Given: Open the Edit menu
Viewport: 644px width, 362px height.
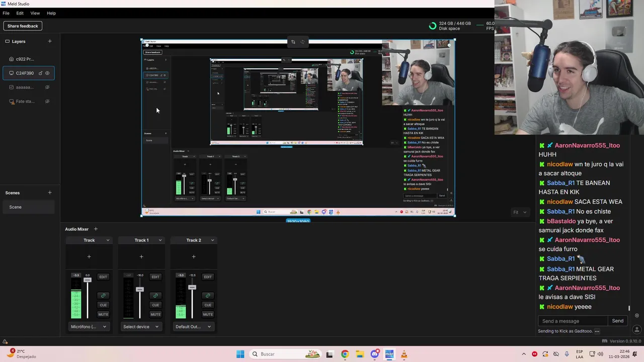Looking at the screenshot, I should pyautogui.click(x=20, y=13).
